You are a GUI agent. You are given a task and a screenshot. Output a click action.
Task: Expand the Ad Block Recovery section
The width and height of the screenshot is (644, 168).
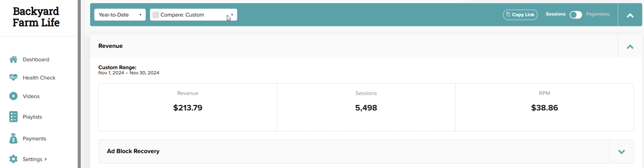(x=621, y=152)
